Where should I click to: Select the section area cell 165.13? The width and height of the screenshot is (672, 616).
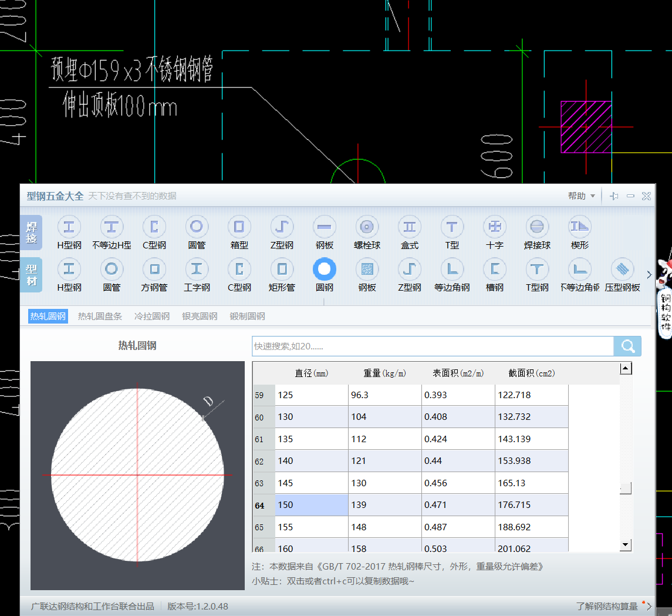click(x=532, y=483)
